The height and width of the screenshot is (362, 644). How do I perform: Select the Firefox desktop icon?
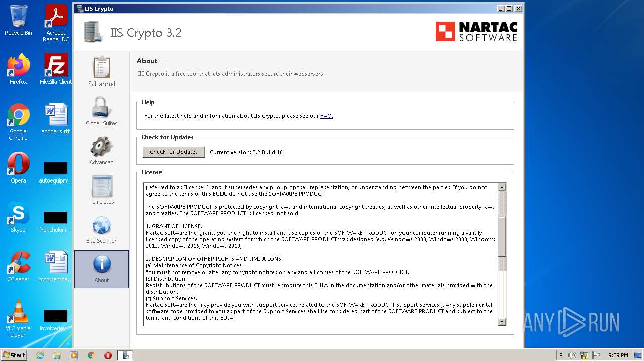point(18,69)
